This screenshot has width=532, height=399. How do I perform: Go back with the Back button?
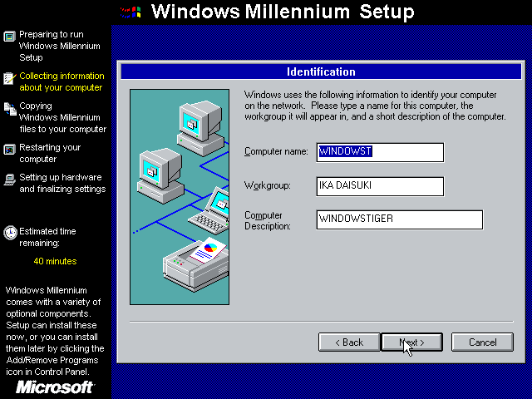point(349,342)
